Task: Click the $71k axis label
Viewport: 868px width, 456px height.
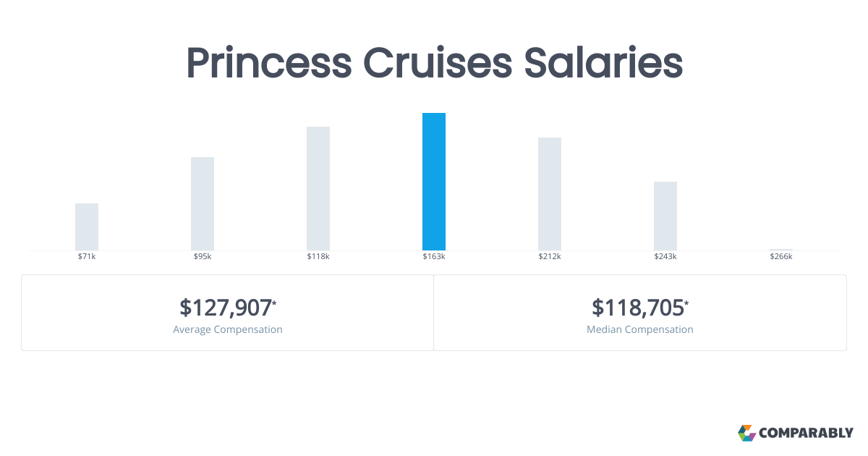Action: point(87,257)
